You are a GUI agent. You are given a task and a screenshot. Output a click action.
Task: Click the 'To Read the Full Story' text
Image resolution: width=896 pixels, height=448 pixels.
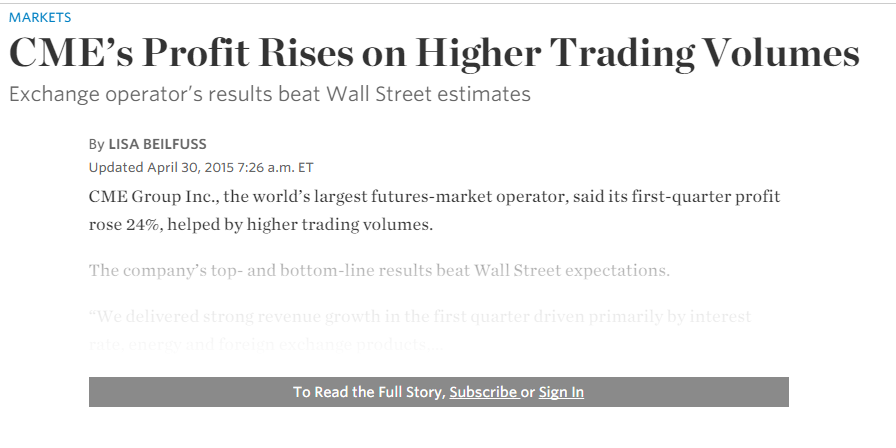coord(369,392)
